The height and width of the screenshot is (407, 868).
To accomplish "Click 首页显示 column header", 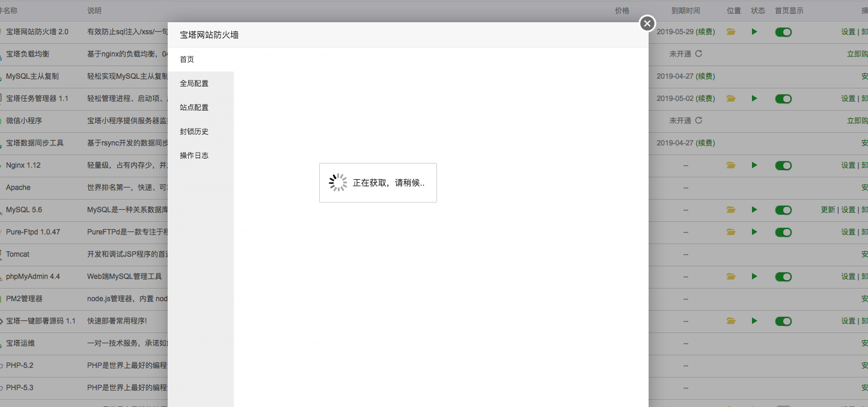I will [789, 11].
